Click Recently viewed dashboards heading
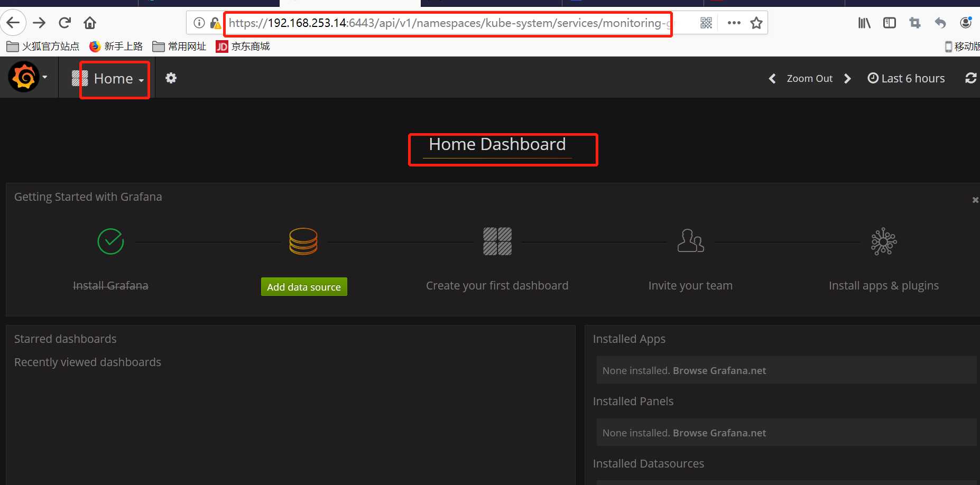 (88, 362)
